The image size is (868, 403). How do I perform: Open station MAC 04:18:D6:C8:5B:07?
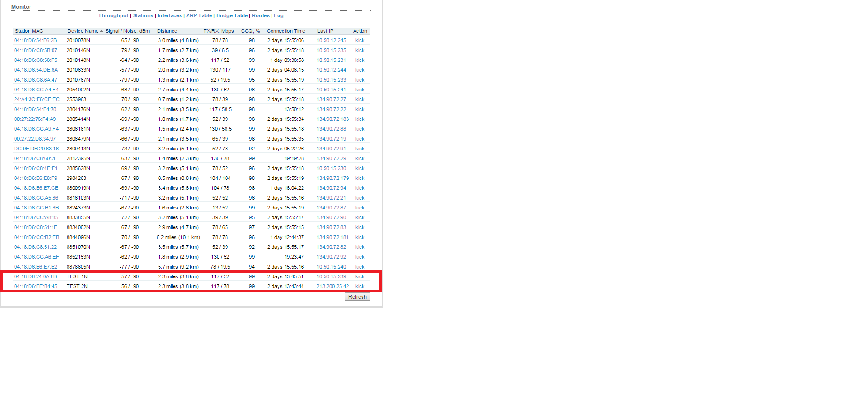click(36, 50)
